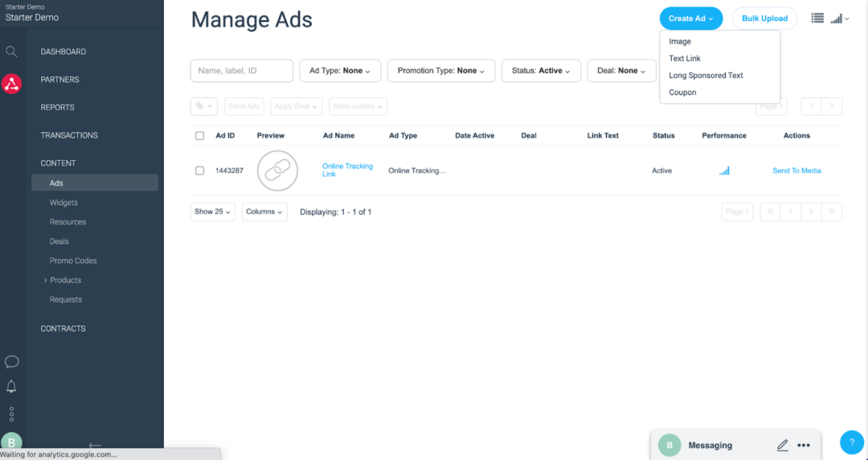Click the blue help question mark button
868x461 pixels.
[851, 442]
